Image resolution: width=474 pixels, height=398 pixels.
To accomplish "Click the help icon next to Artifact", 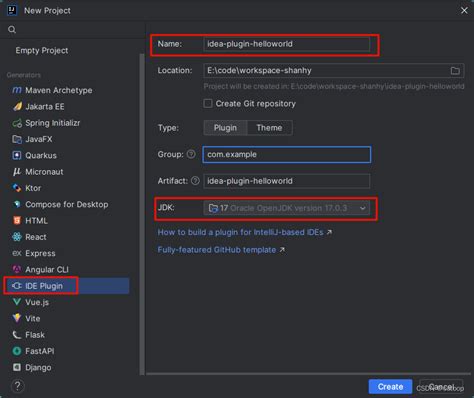I will (x=195, y=181).
